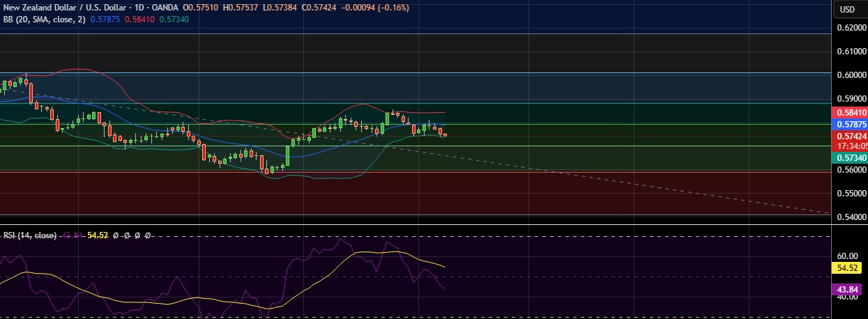Click the red BB upper value 0.58410 in legend
Screen dimensions: 868x319
(140, 20)
